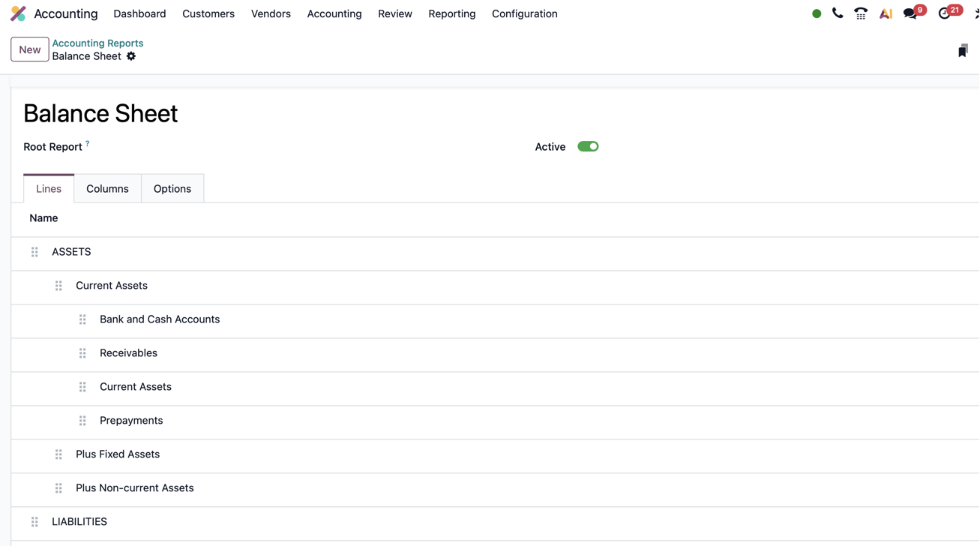Open the Receivables line
Image resolution: width=980 pixels, height=546 pixels.
[x=128, y=353]
